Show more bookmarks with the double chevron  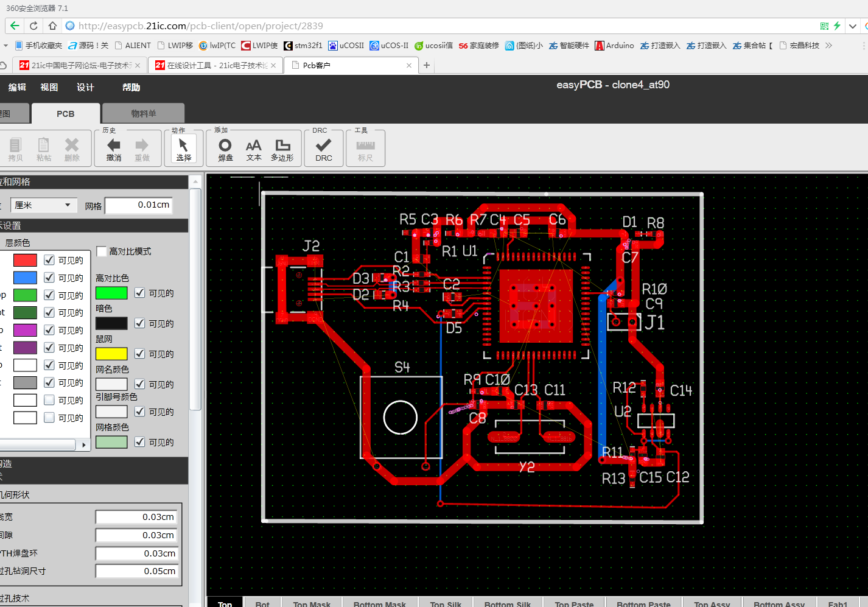pos(828,46)
